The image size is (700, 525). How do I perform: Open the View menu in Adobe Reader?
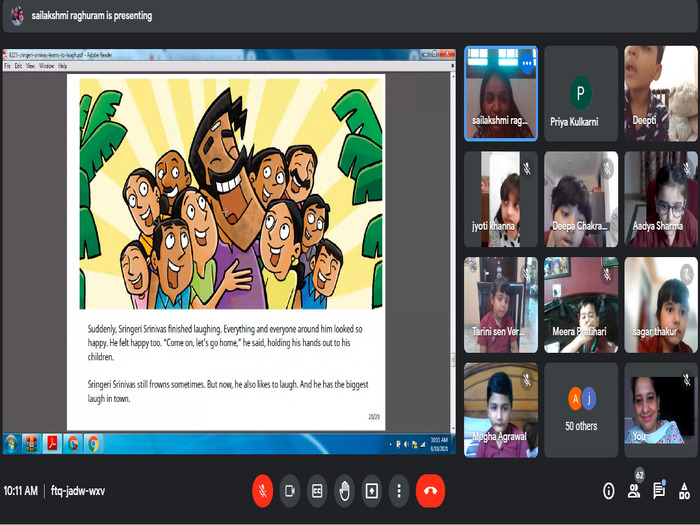(x=30, y=66)
